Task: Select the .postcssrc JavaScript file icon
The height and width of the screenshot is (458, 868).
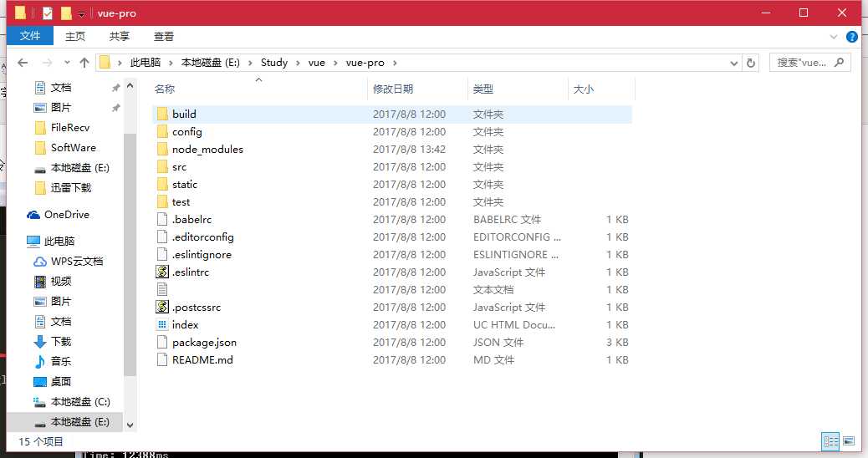Action: pos(162,307)
